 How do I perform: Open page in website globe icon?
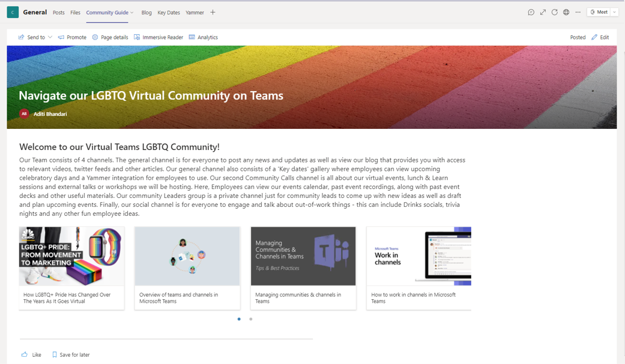tap(566, 13)
